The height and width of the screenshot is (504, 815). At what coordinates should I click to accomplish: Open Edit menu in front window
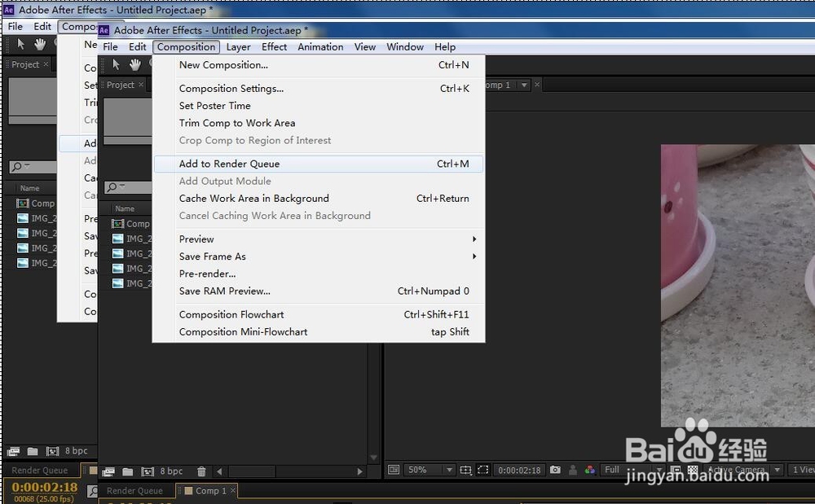tap(137, 46)
